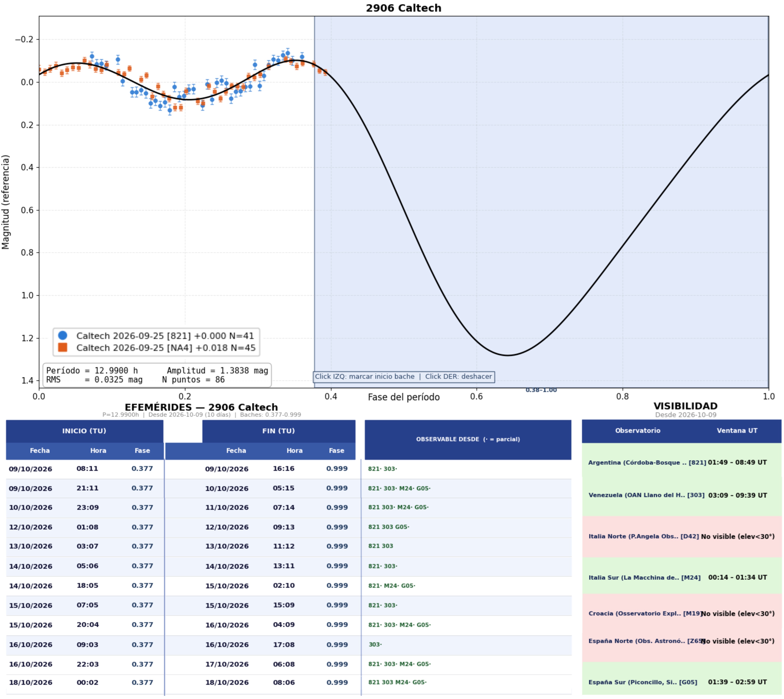
Task: Click the start time '00:02' in the last row
Action: tap(88, 682)
